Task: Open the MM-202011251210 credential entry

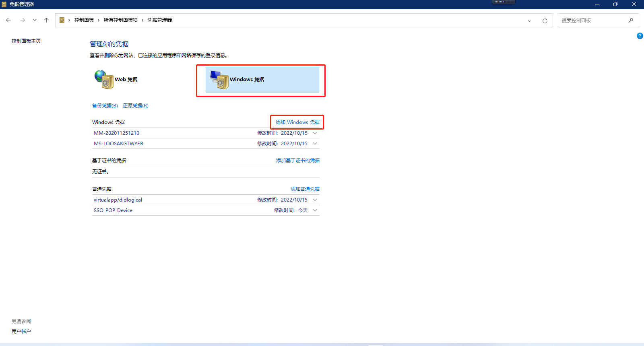Action: (117, 133)
